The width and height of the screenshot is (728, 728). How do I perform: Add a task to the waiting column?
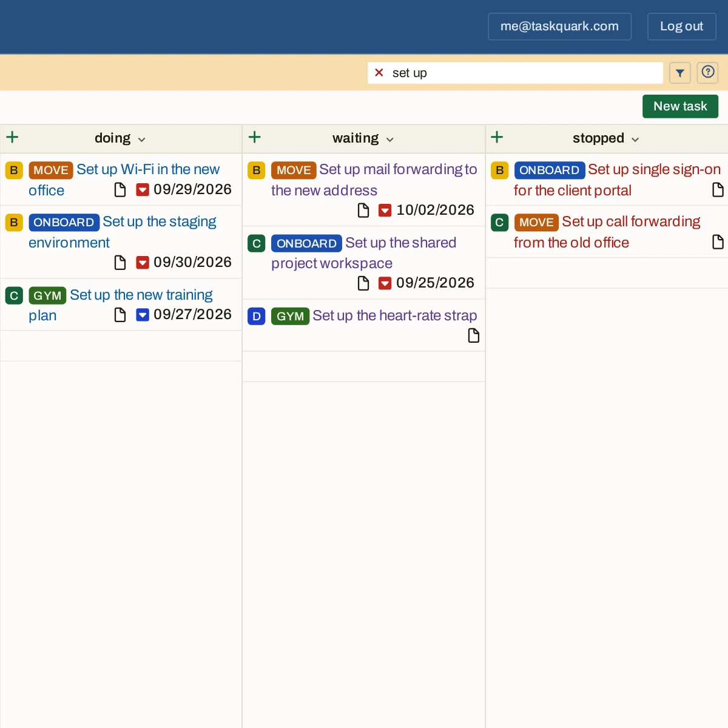tap(255, 137)
